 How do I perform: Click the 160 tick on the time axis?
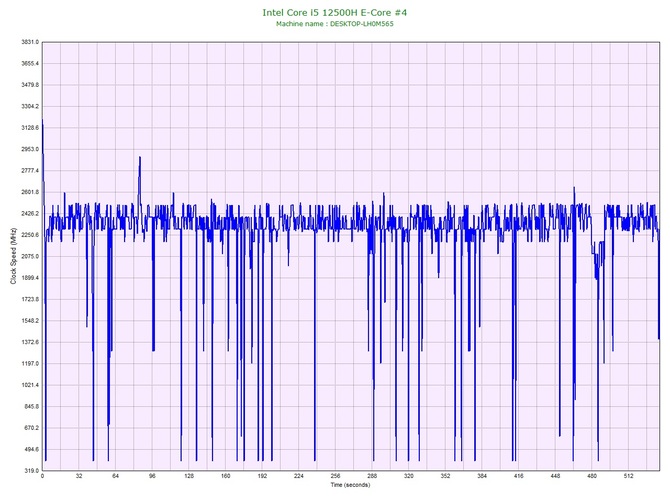[x=226, y=476]
